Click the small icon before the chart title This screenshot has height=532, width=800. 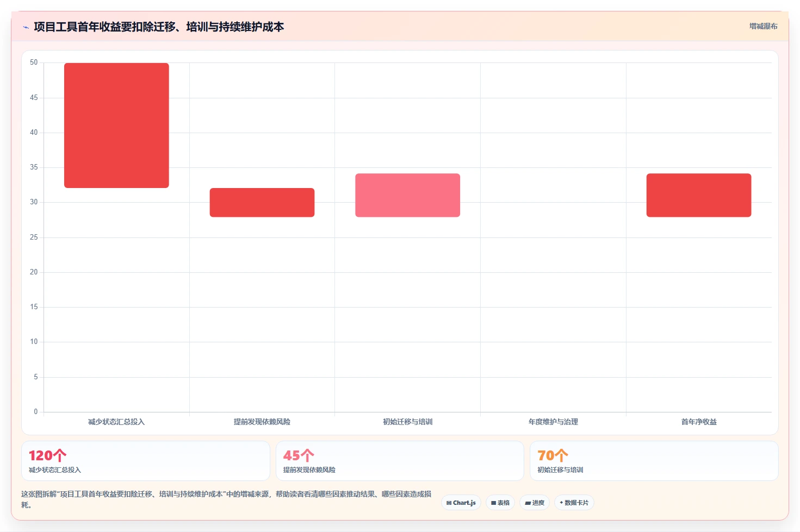[x=26, y=27]
